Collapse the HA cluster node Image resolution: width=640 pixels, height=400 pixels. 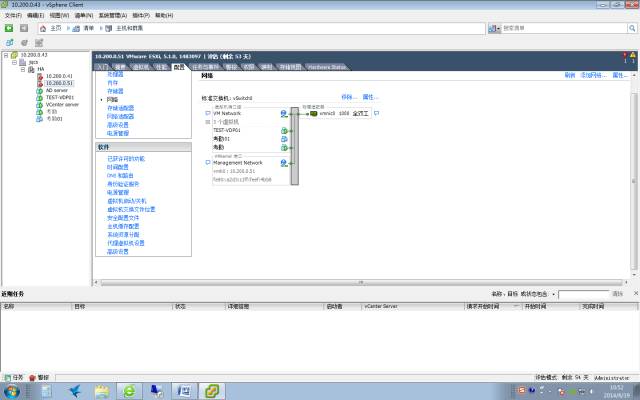(23, 69)
